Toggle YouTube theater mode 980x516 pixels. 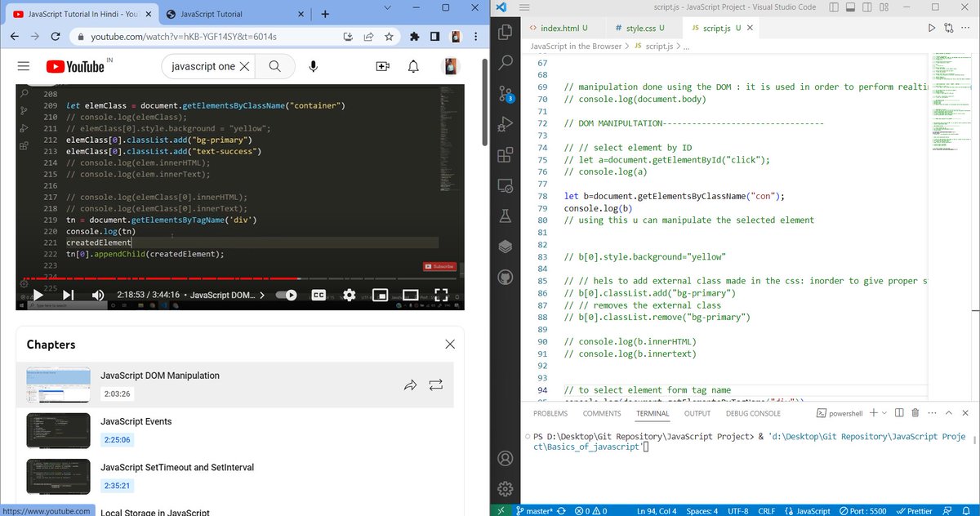point(410,295)
